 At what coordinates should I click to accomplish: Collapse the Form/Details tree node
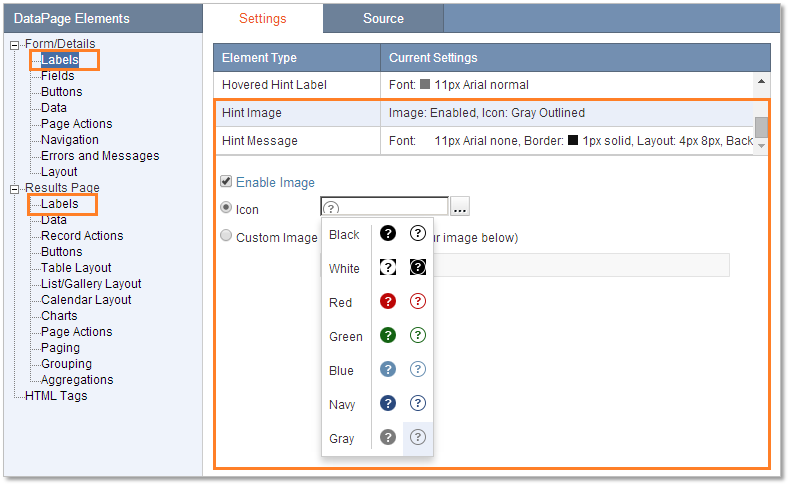tap(15, 45)
